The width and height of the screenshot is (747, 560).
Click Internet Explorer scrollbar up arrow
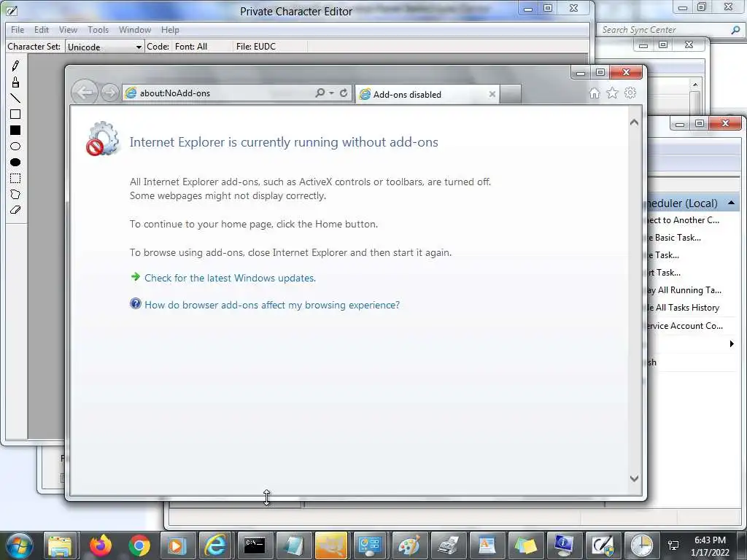point(634,122)
